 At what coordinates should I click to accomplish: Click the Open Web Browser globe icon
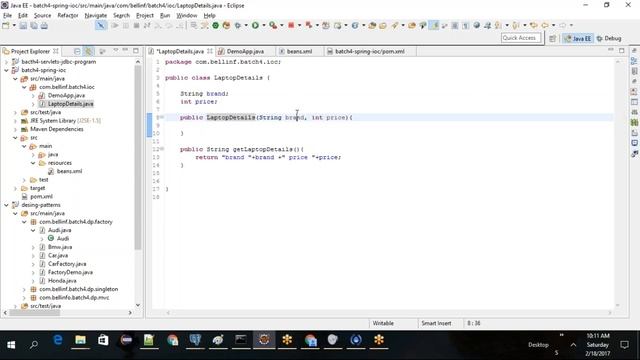(476, 26)
